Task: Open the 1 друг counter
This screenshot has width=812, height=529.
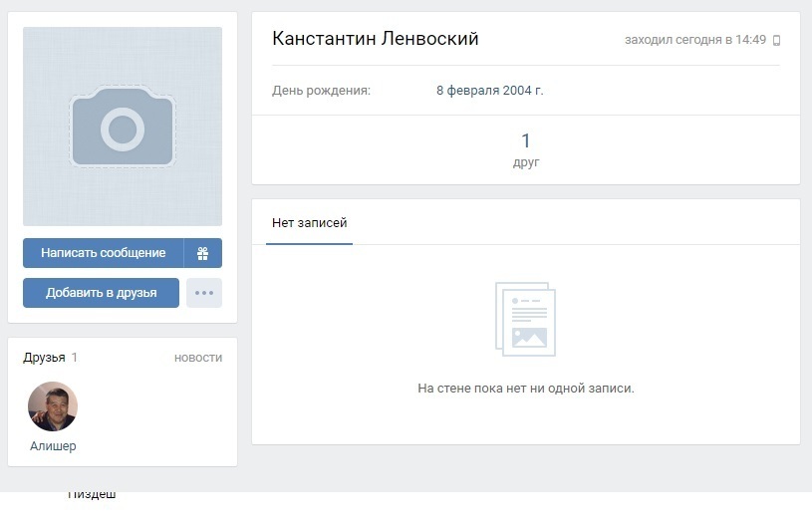Action: pyautogui.click(x=526, y=149)
